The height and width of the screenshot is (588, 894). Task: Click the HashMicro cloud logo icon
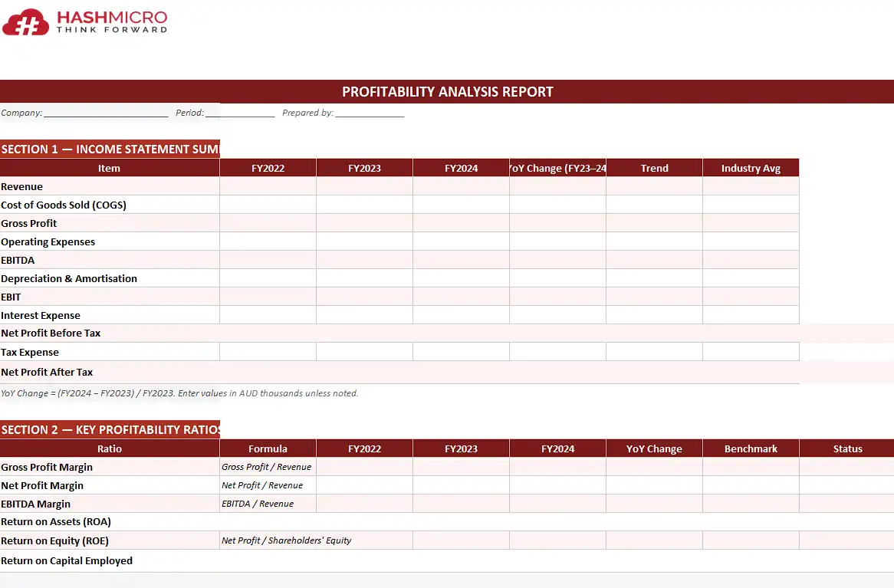25,22
